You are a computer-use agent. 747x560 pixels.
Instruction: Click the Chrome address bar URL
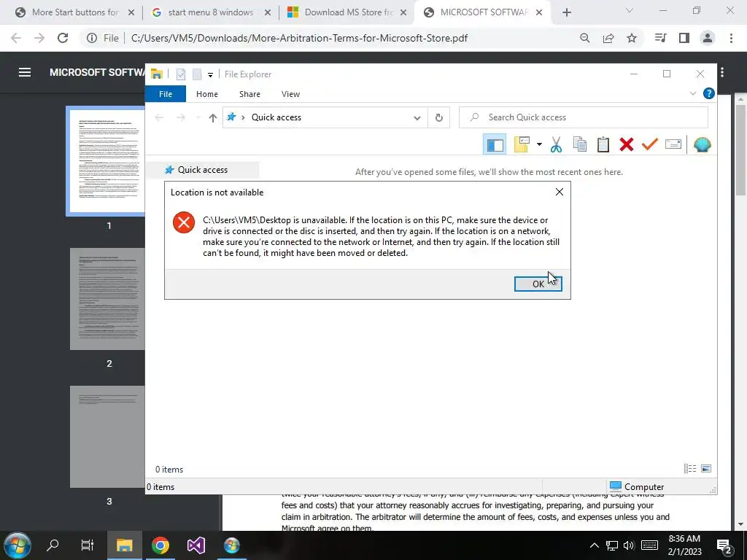[299, 38]
